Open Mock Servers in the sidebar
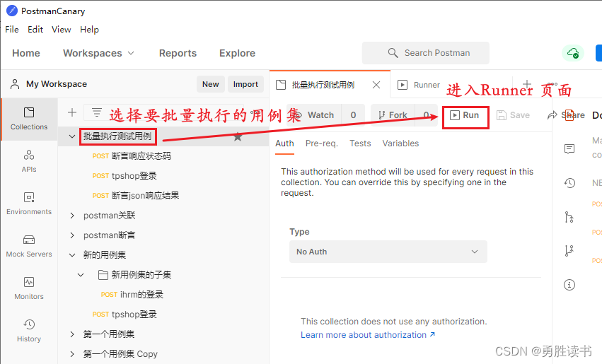The width and height of the screenshot is (602, 364). pos(29,246)
